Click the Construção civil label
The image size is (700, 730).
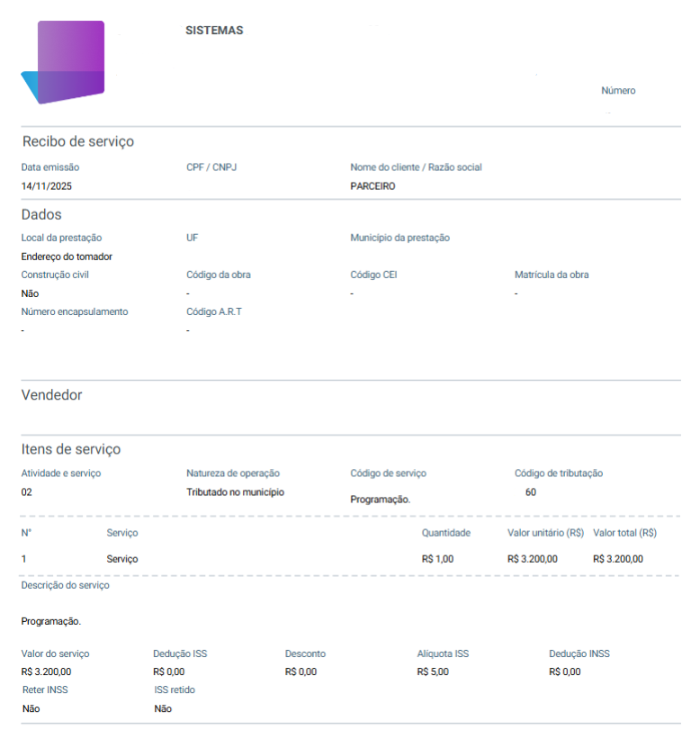[x=55, y=275]
